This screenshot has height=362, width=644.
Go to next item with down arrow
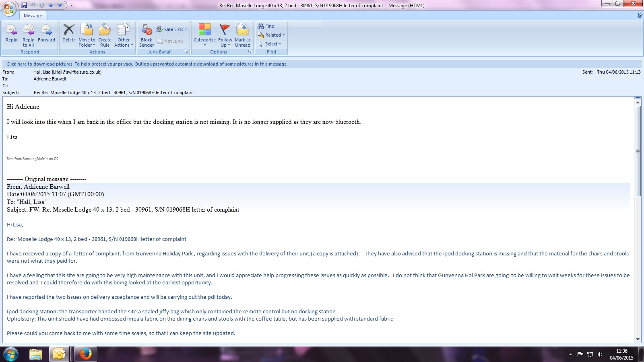coord(60,5)
